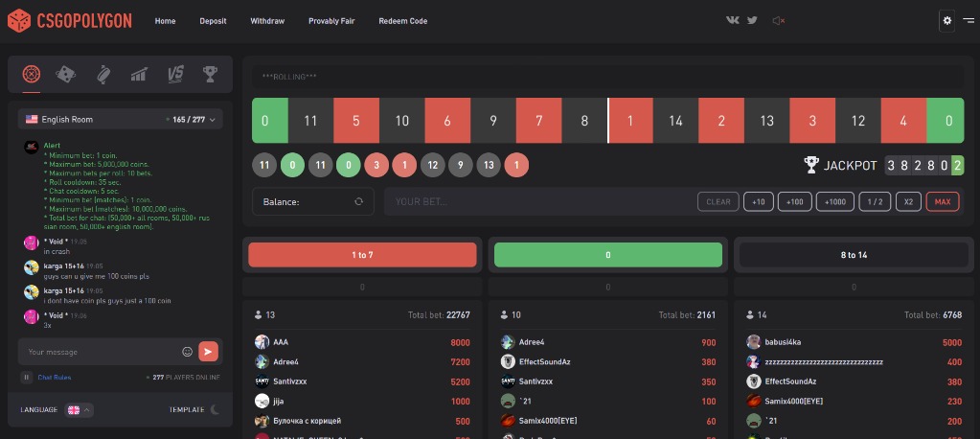Open the Provably Fair page

[x=331, y=21]
